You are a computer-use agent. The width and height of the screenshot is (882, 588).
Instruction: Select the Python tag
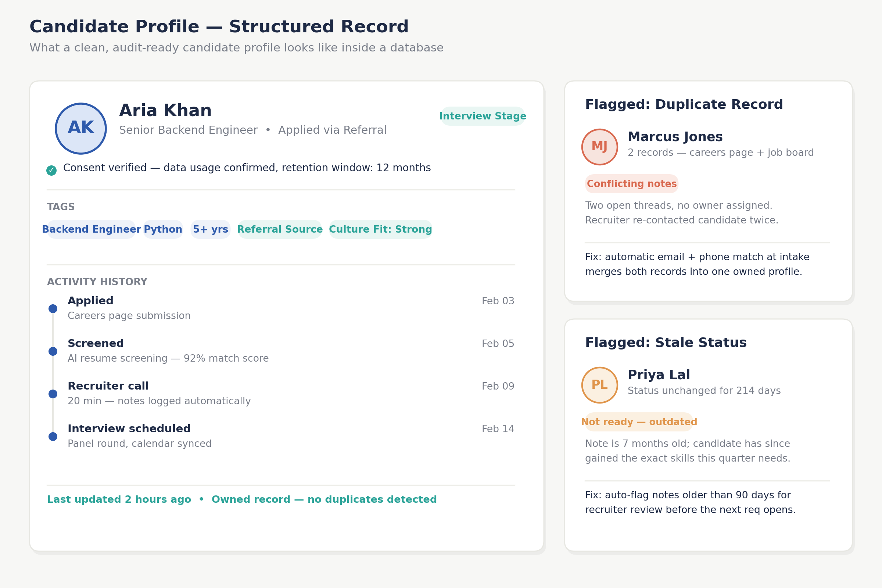click(163, 229)
